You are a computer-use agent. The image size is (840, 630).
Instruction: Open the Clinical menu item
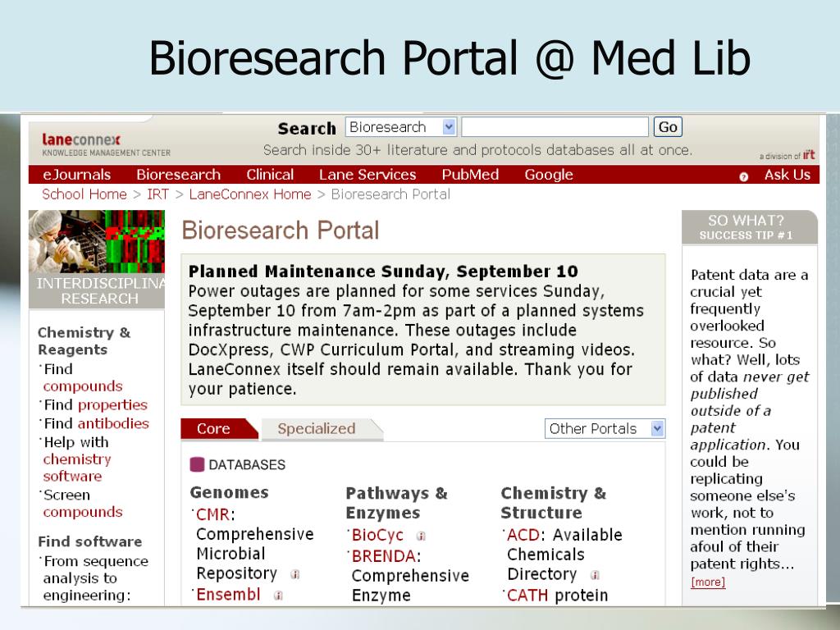270,175
